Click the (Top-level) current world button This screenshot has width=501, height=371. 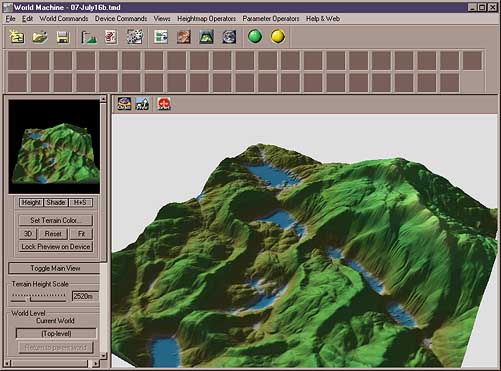pos(56,333)
